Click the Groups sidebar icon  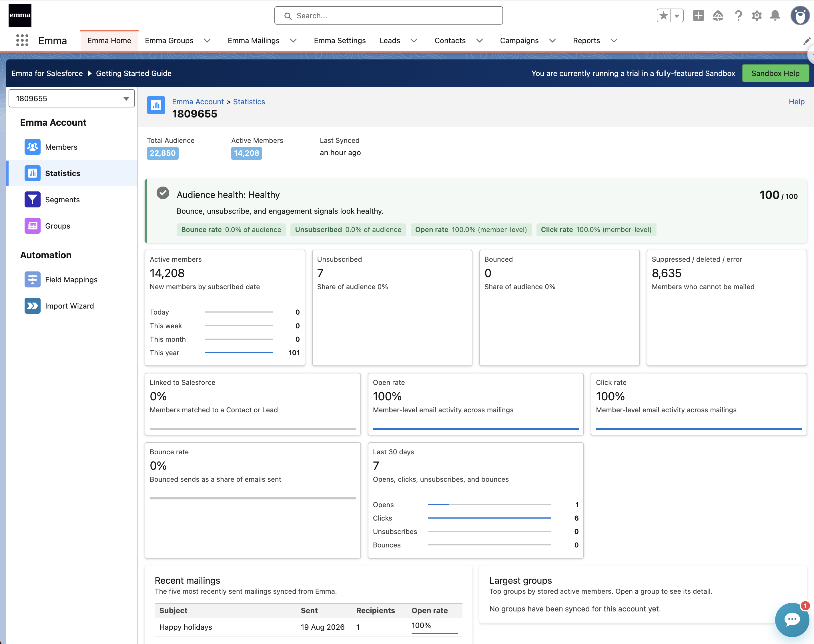[32, 226]
